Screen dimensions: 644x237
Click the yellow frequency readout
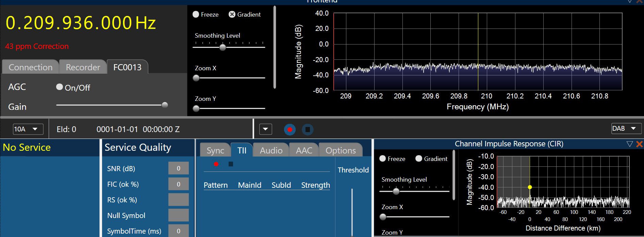click(x=81, y=23)
